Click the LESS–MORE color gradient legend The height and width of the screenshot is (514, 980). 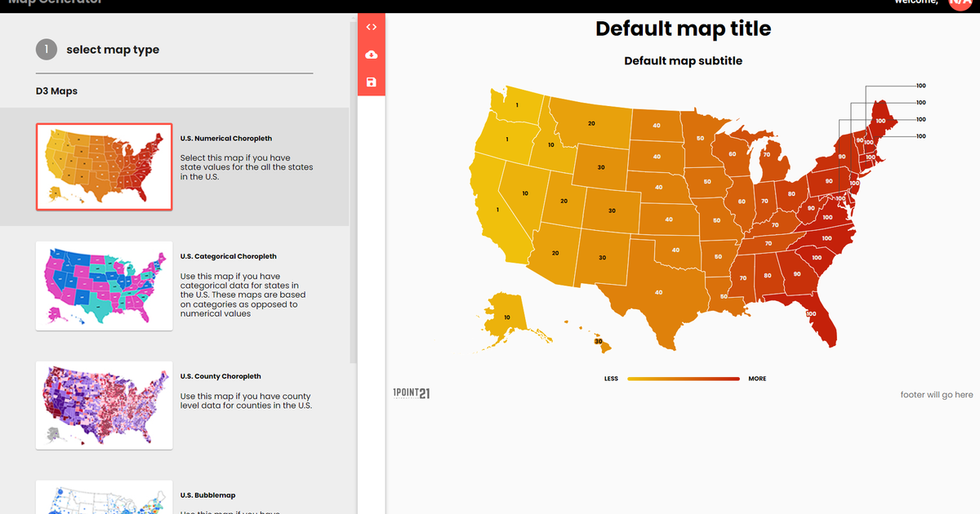684,378
